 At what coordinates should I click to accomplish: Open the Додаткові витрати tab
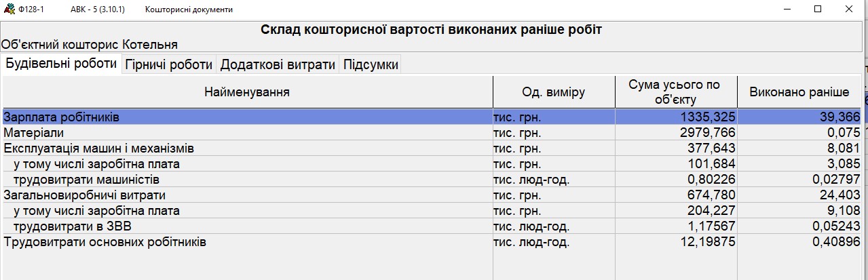(x=278, y=65)
